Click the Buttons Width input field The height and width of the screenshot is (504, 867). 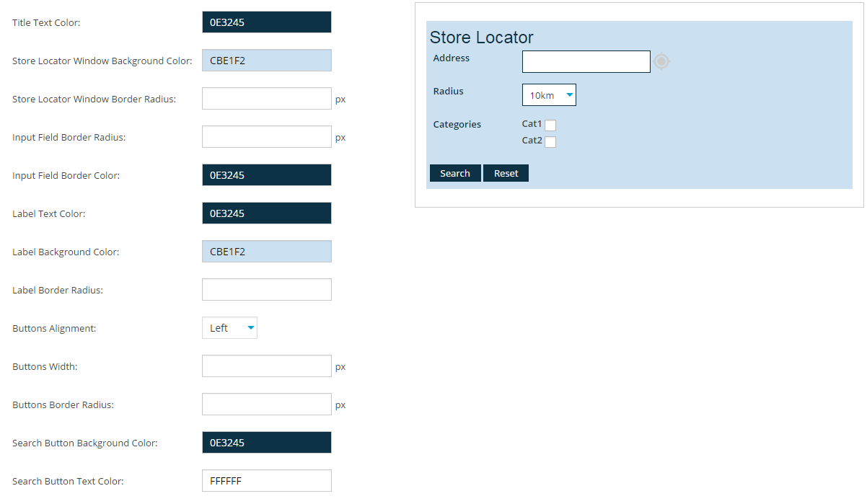pyautogui.click(x=266, y=366)
